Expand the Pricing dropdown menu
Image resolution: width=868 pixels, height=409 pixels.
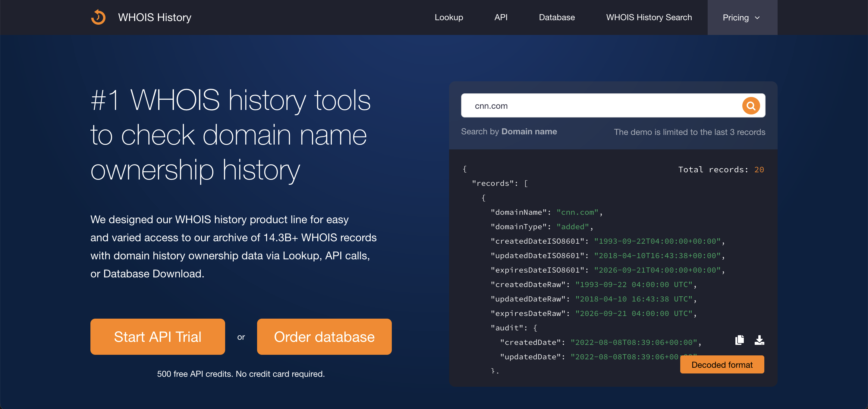click(742, 17)
